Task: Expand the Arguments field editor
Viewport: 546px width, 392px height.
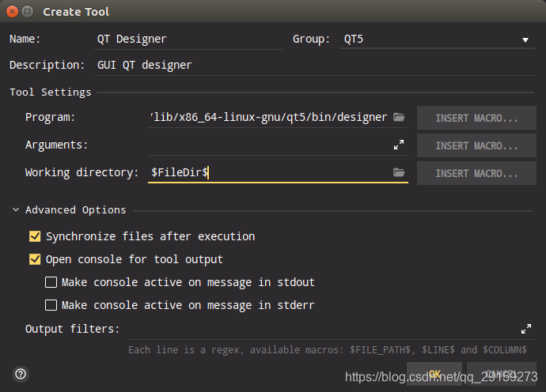Action: (x=399, y=145)
